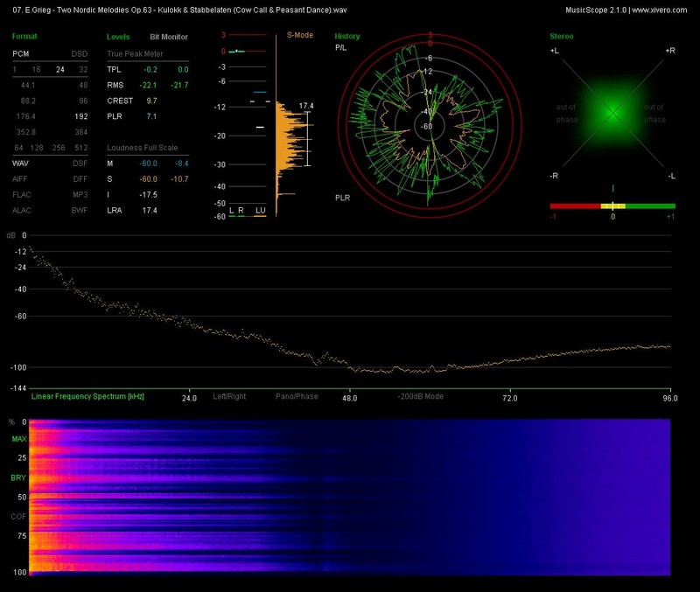Enable Pano/Phase spectrum view

[297, 396]
